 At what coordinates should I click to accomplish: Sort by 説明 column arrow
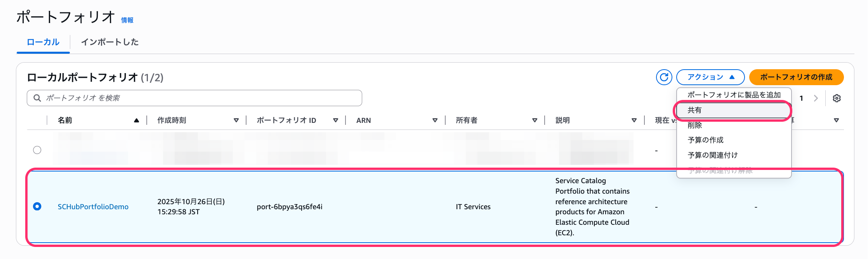coord(634,121)
